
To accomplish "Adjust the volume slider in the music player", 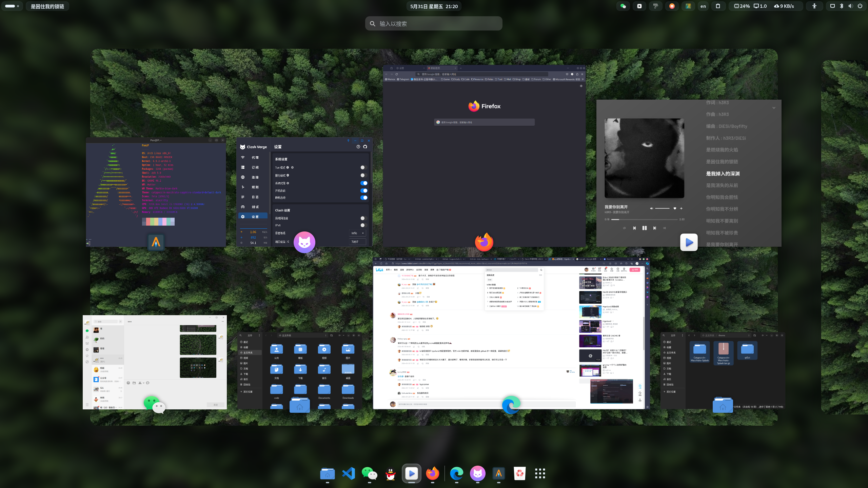I will [662, 208].
